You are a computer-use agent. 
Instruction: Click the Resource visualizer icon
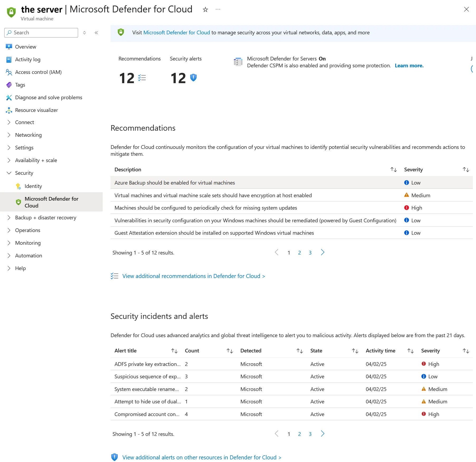pos(9,110)
